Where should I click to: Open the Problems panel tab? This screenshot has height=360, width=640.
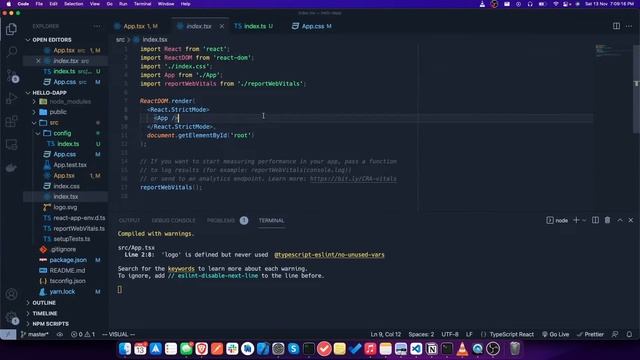pyautogui.click(x=221, y=220)
